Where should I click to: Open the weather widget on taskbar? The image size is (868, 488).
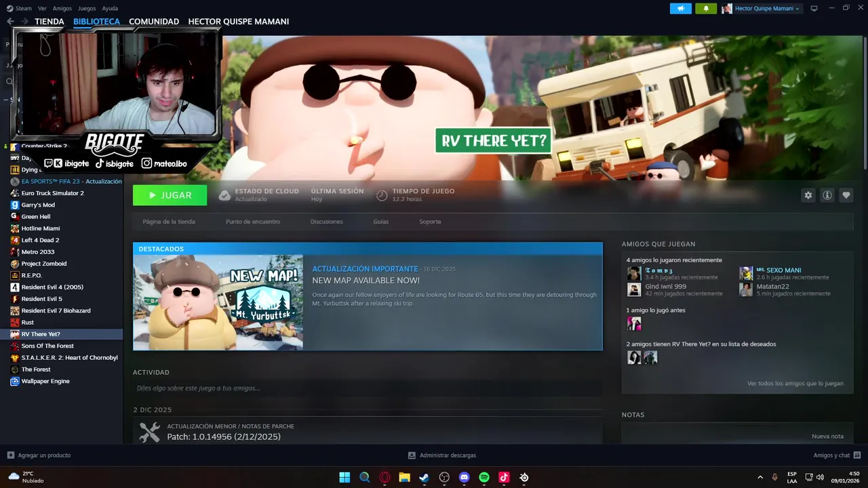(x=26, y=477)
